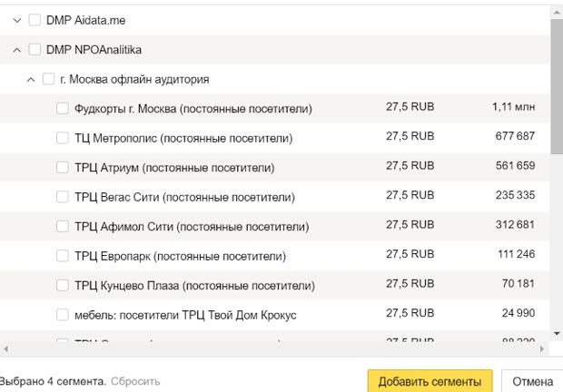Click 27,5 RUB price in ТЦ Метрополис row
Image resolution: width=563 pixels, height=392 pixels.
point(410,136)
